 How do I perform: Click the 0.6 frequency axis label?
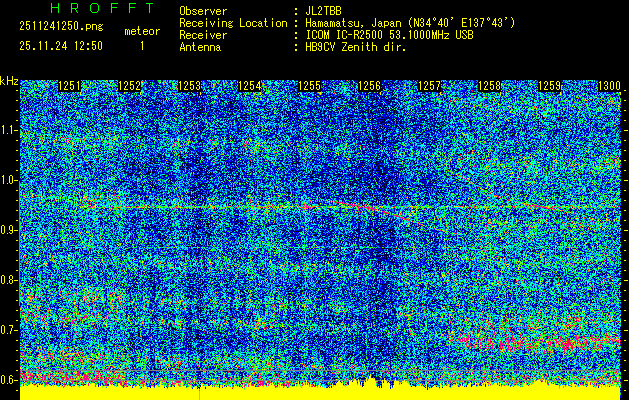9,379
